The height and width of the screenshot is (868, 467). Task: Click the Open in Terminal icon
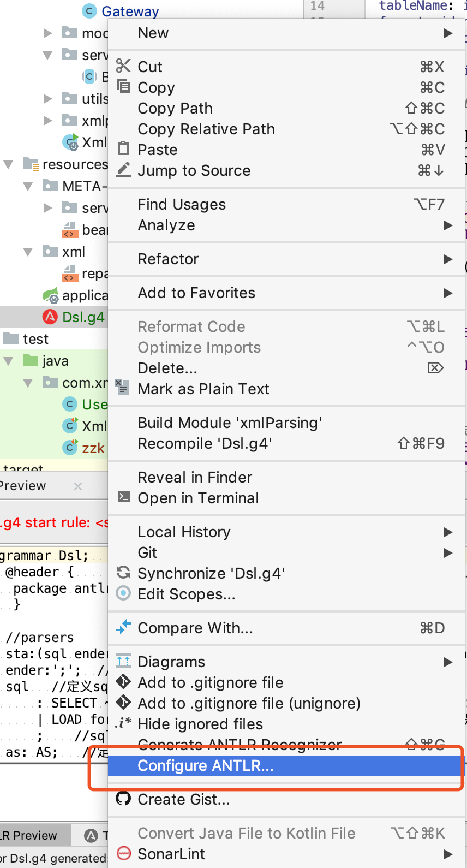click(124, 497)
